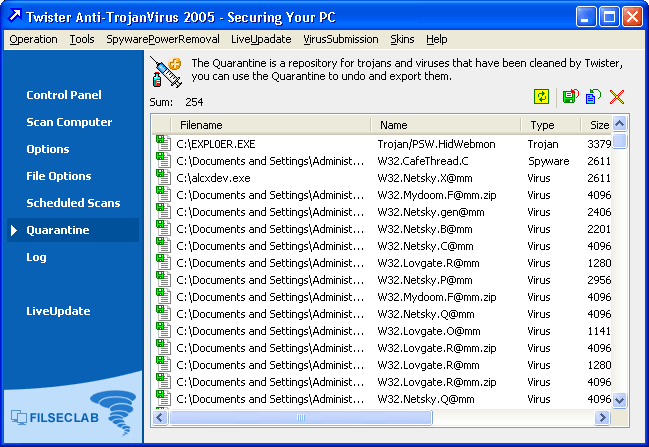Go to Scan Computer in sidebar

69,122
